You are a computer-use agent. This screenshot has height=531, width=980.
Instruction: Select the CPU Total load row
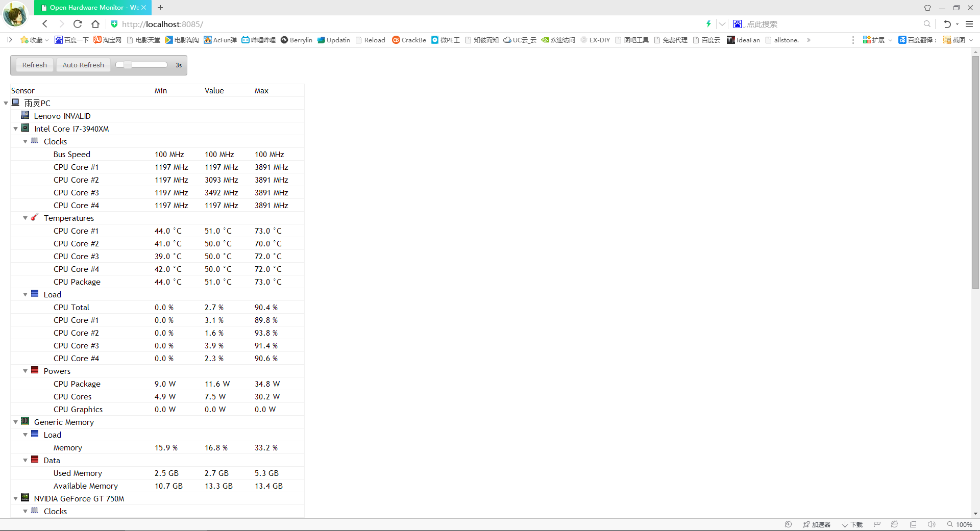pyautogui.click(x=157, y=307)
